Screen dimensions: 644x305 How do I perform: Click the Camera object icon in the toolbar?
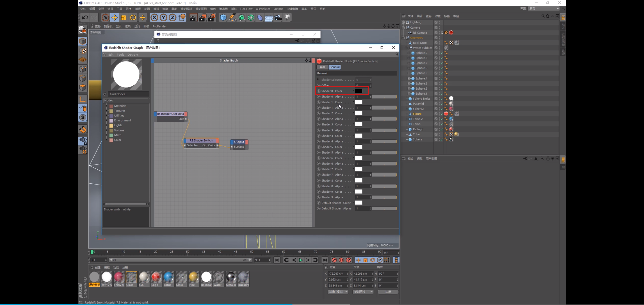click(278, 18)
